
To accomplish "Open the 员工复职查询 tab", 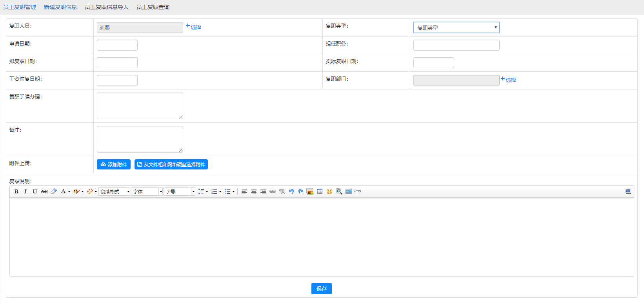I will [x=153, y=7].
